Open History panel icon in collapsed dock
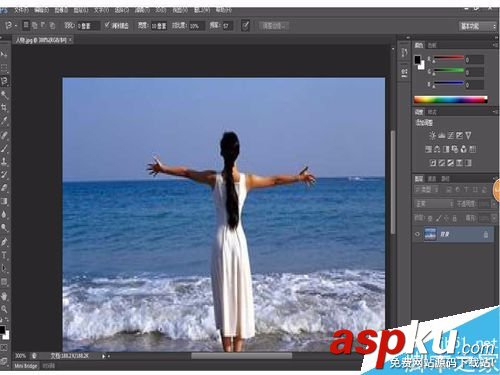Screen dimensions: 500x375 (404, 53)
